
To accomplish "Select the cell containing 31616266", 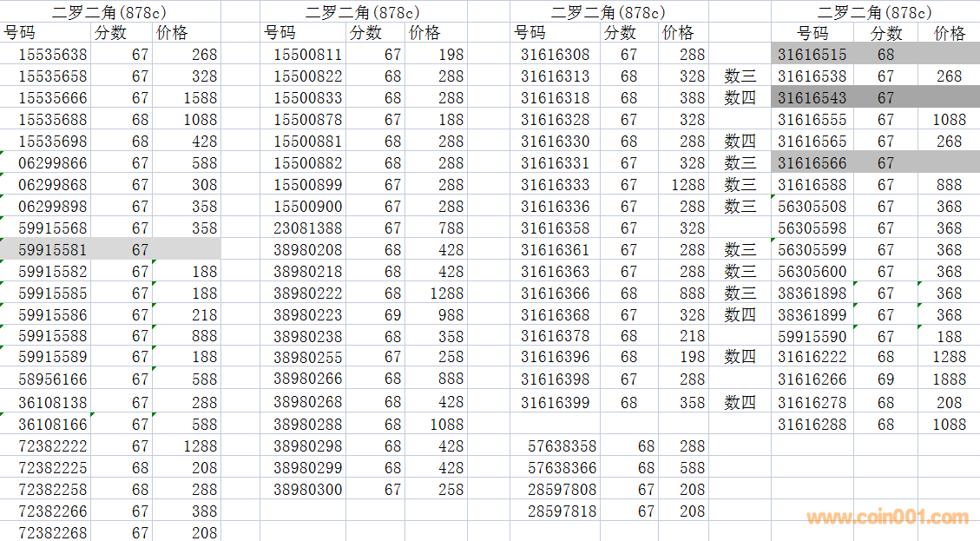I will pos(812,379).
